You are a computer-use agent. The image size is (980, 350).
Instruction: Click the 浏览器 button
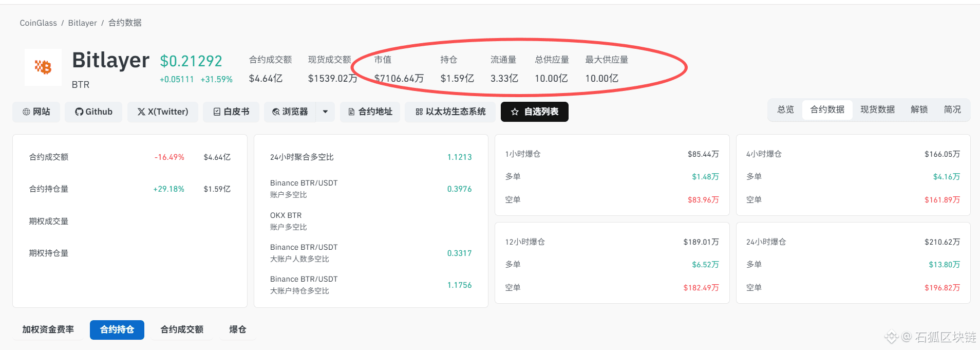(x=290, y=112)
